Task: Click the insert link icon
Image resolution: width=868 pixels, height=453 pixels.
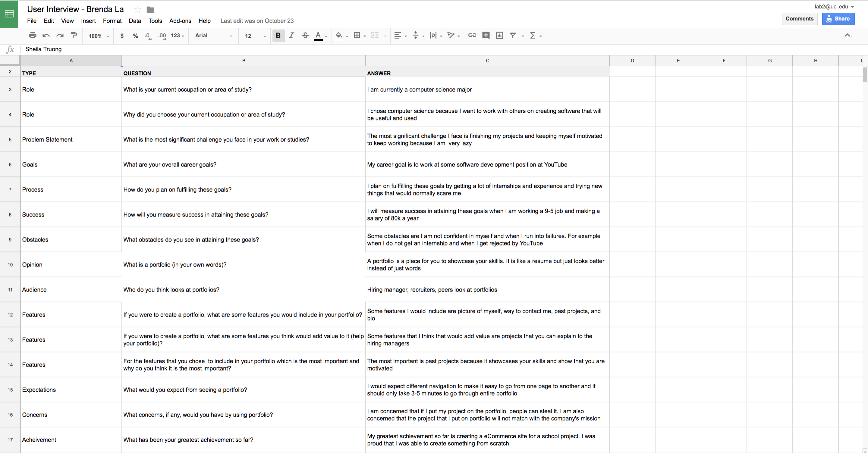Action: click(x=472, y=35)
